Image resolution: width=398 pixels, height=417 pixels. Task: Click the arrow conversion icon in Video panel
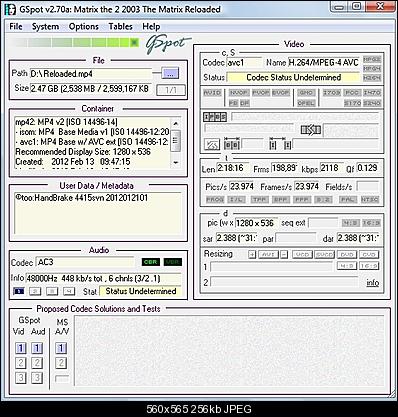(x=311, y=130)
